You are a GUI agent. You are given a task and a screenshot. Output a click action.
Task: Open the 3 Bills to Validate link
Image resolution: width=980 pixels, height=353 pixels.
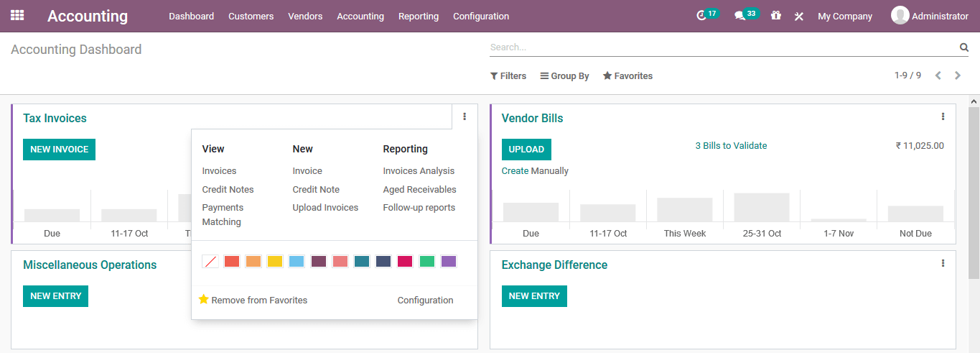point(731,146)
